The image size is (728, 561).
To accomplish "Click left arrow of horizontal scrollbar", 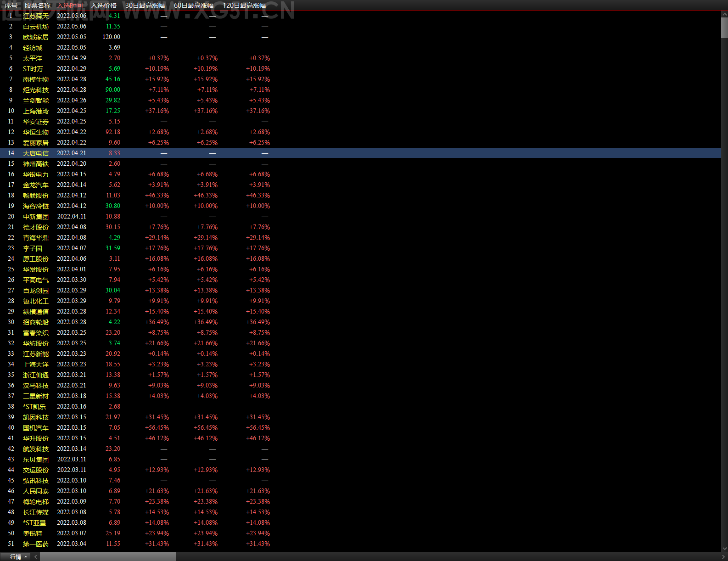I will point(35,557).
